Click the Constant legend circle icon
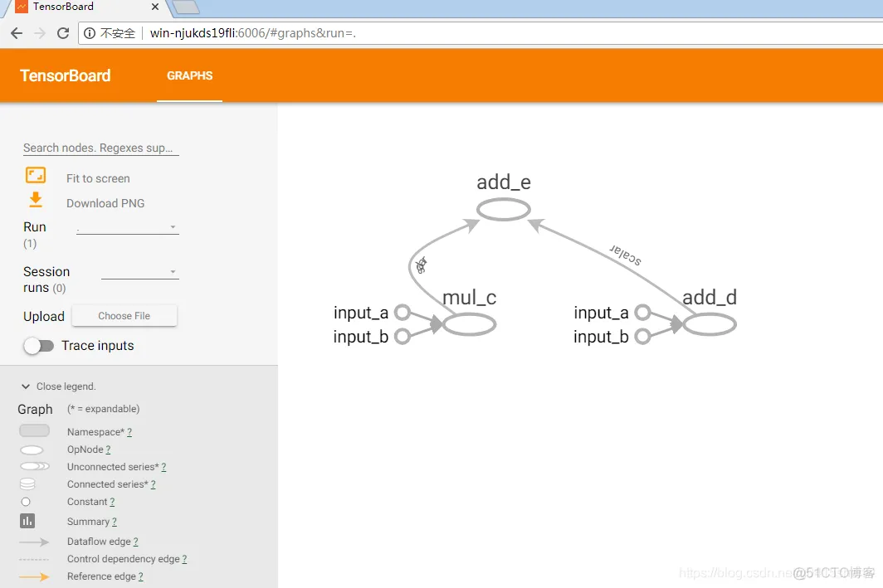The image size is (883, 588). coord(26,502)
